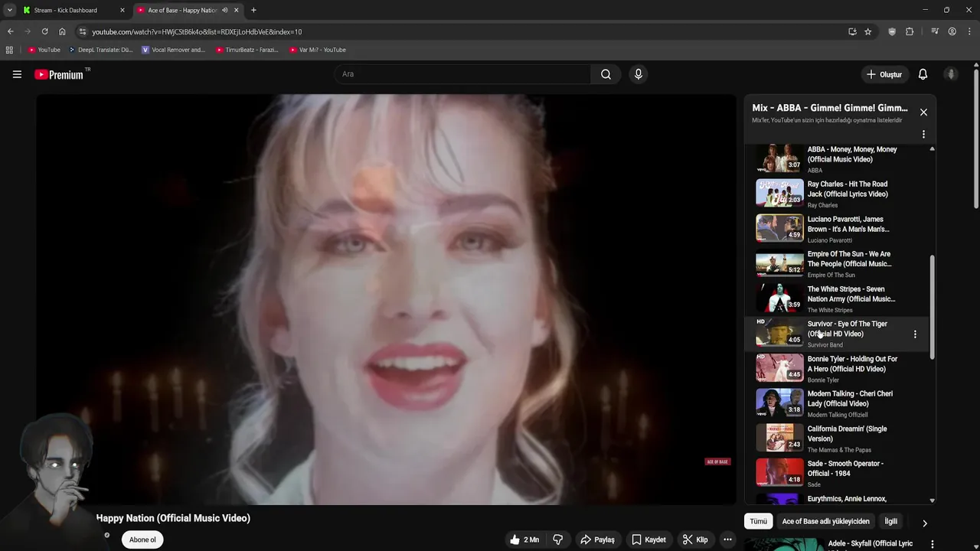
Task: Click the Ace of Base video player
Action: pyautogui.click(x=386, y=299)
